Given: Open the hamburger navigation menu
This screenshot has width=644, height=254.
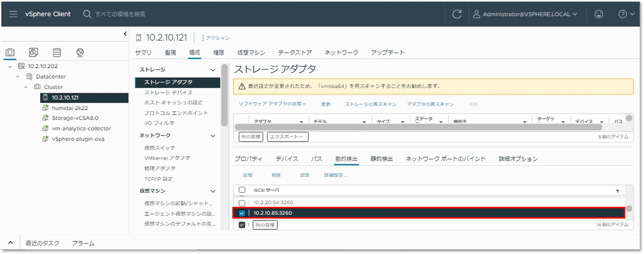Looking at the screenshot, I should (13, 14).
